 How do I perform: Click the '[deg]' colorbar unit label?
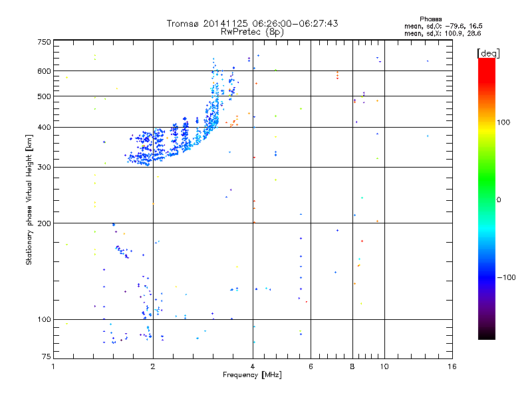click(488, 53)
